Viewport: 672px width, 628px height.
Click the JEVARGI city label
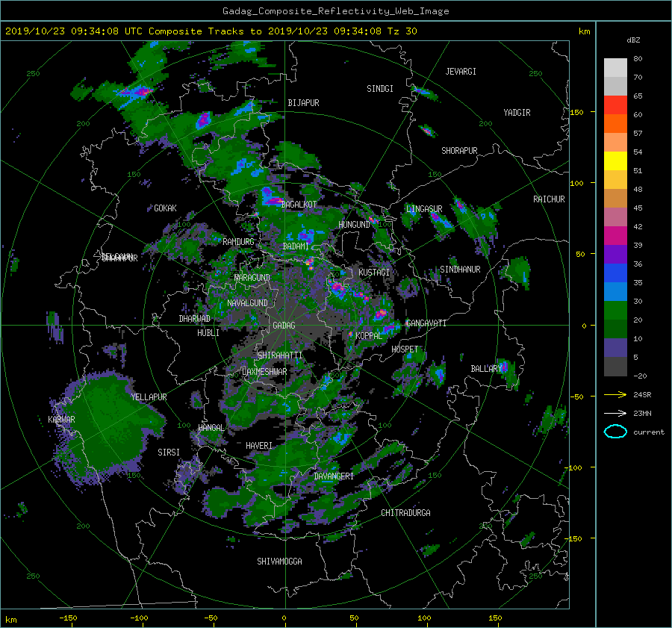tap(461, 72)
